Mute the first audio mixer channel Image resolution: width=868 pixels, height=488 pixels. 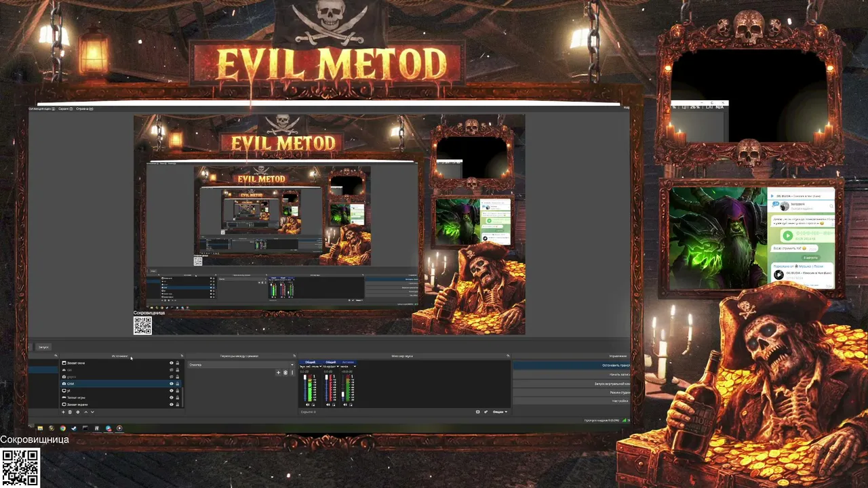[x=308, y=405]
